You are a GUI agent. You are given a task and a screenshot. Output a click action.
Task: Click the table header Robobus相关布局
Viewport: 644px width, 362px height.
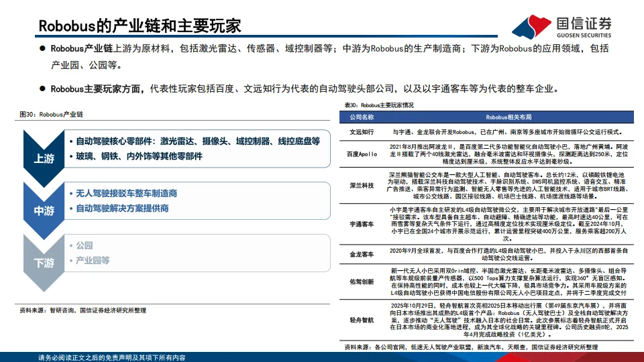(x=508, y=117)
